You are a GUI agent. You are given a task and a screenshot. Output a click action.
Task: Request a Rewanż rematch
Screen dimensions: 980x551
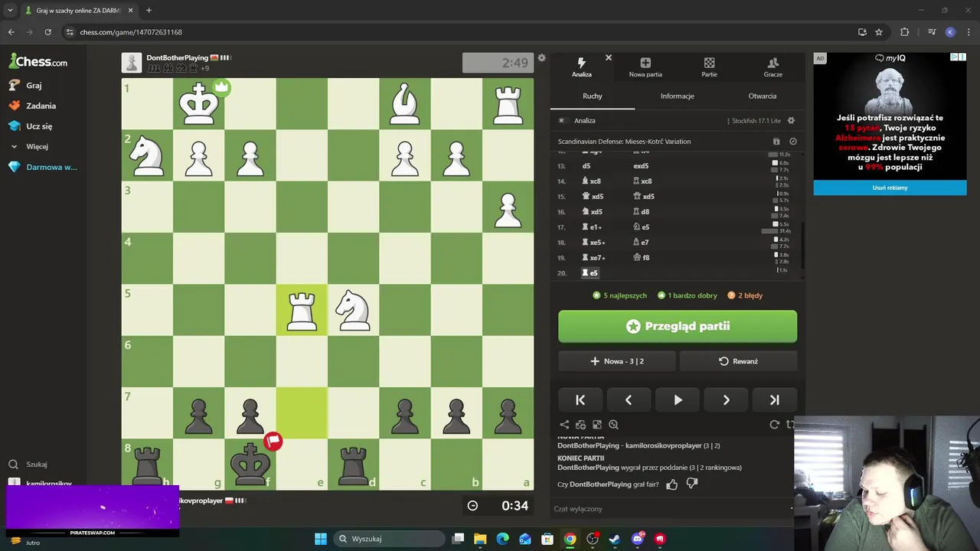[x=738, y=361]
